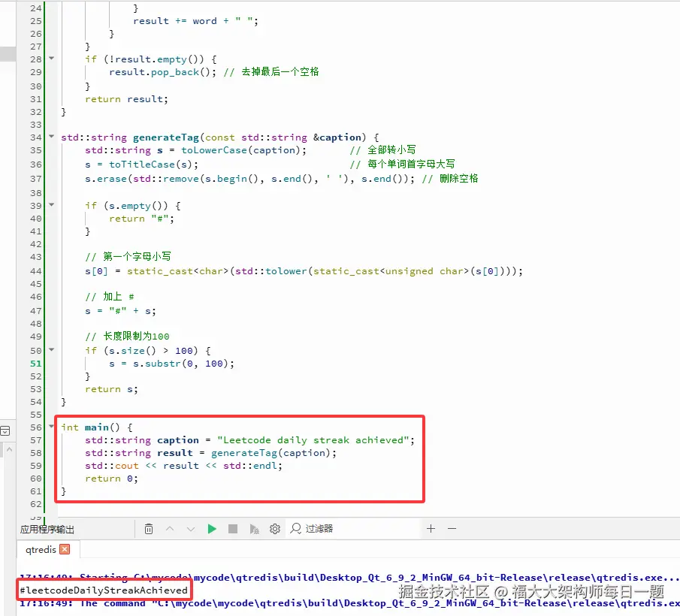Collapse the size check fold at line 50
The width and height of the screenshot is (680, 616).
(x=52, y=349)
